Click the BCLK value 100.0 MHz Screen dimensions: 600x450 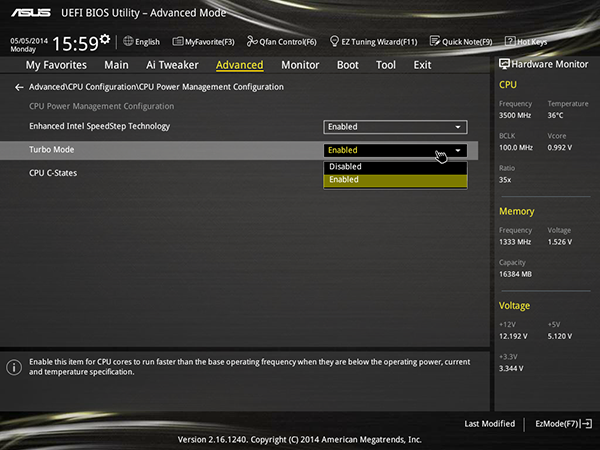pos(515,148)
